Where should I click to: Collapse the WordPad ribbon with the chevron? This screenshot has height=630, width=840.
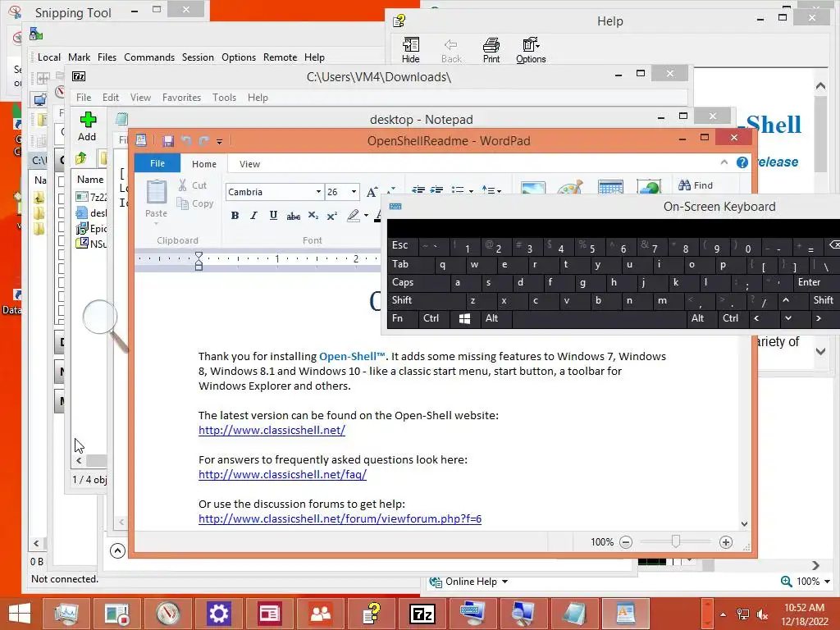[x=724, y=162]
